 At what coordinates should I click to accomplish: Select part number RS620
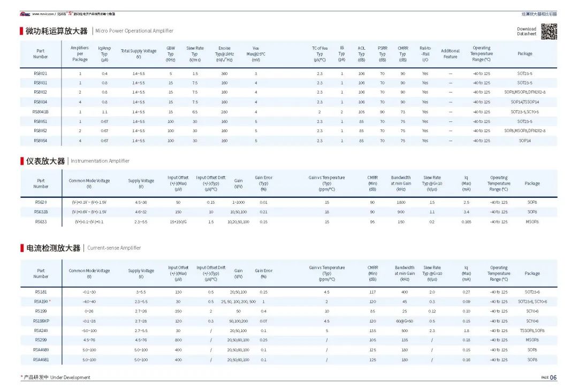point(41,202)
